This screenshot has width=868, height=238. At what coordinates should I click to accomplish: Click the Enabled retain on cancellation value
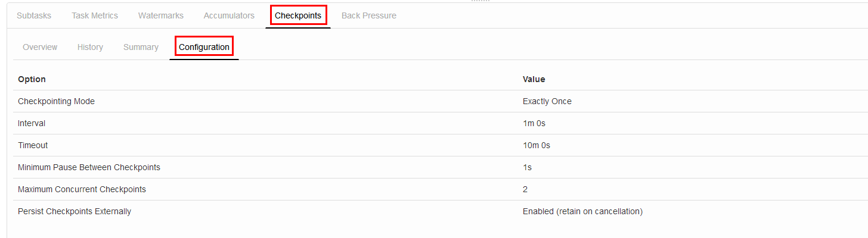click(582, 211)
